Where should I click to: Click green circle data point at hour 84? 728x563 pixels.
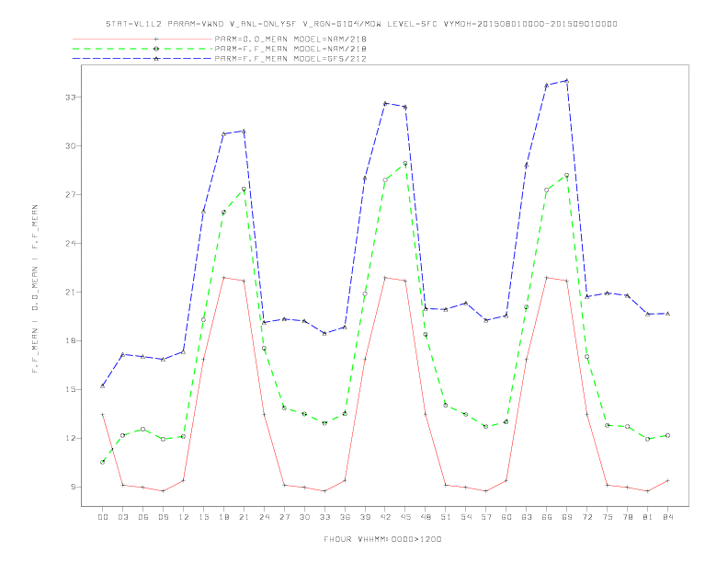click(667, 436)
